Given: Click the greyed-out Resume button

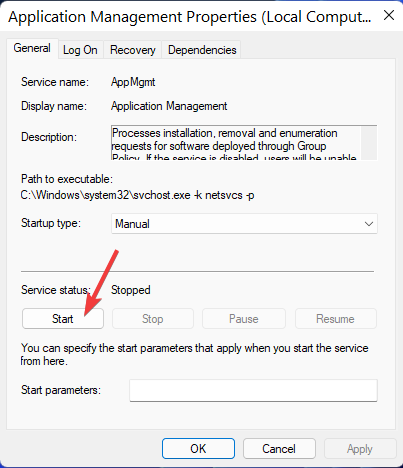Looking at the screenshot, I should pyautogui.click(x=335, y=319).
